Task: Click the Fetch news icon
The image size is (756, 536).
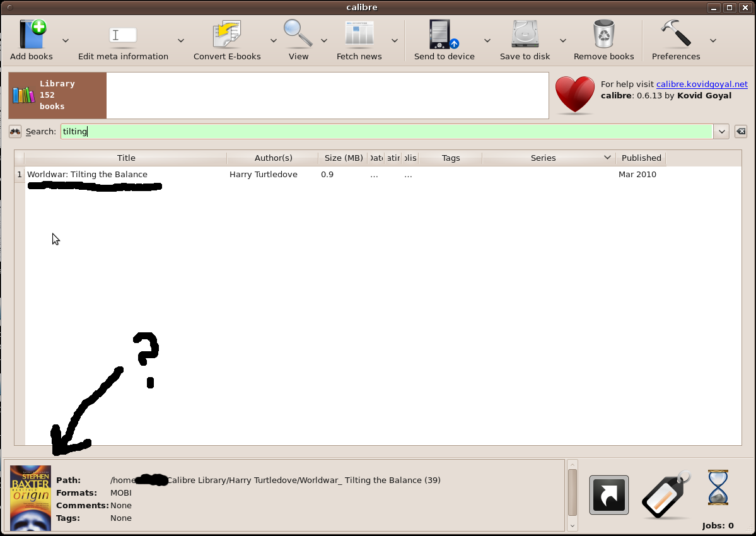Action: pos(359,34)
